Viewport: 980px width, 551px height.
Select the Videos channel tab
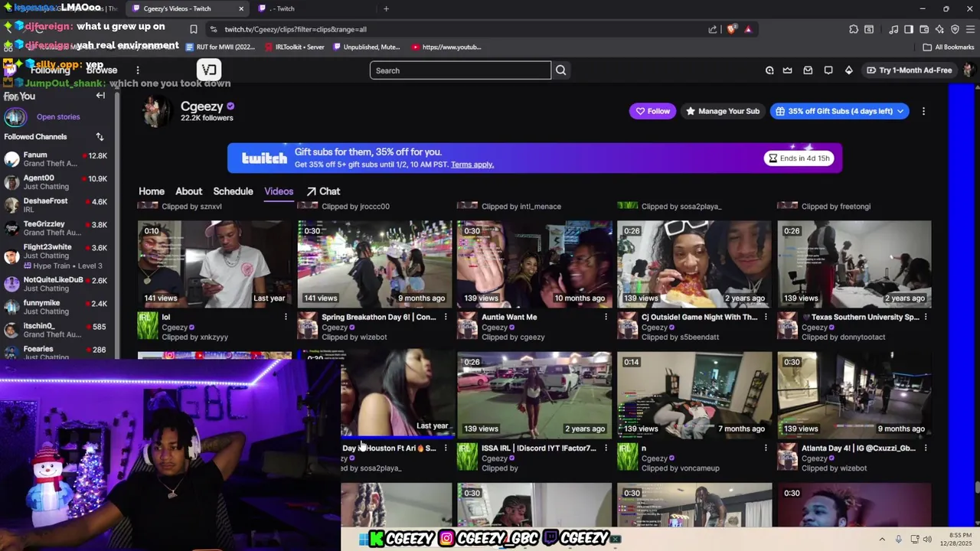pyautogui.click(x=279, y=191)
